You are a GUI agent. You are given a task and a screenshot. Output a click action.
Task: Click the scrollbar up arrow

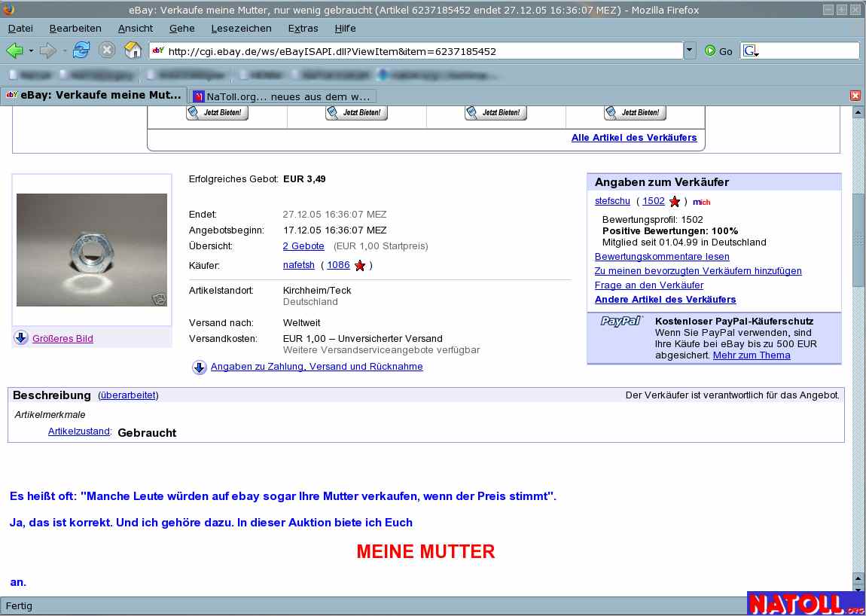858,112
